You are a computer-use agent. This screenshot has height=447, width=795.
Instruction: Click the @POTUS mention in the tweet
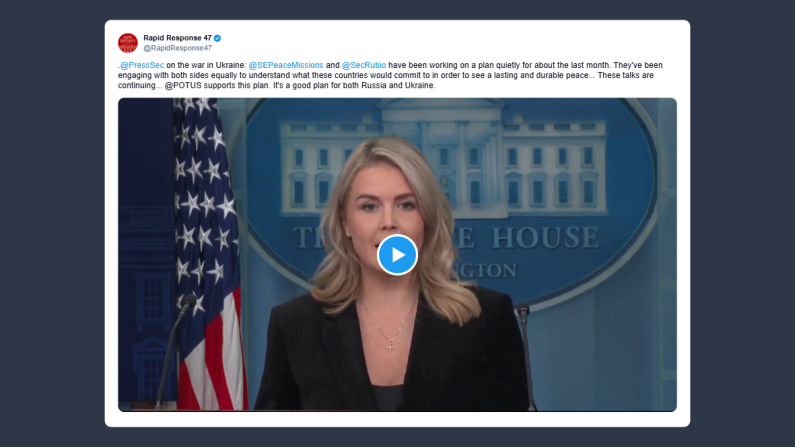183,86
